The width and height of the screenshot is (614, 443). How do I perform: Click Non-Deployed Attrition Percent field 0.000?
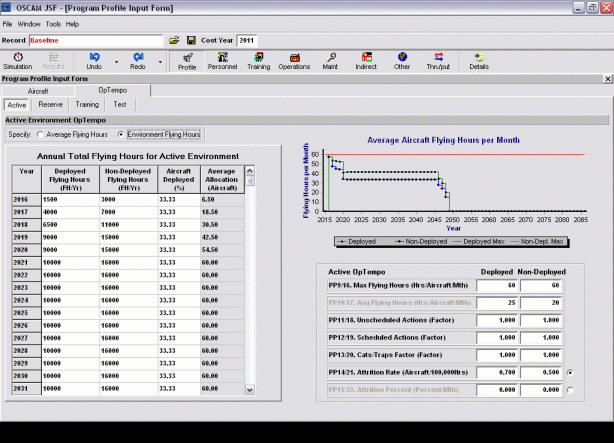pos(541,390)
